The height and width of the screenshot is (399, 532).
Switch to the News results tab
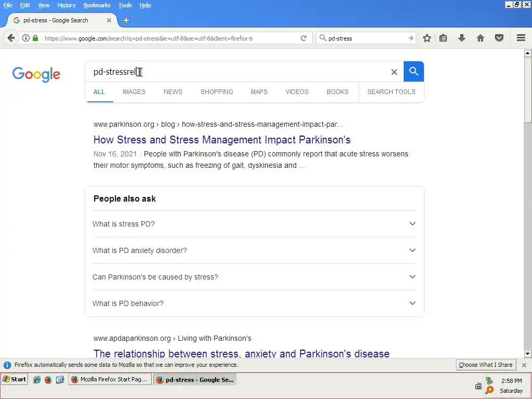point(172,91)
